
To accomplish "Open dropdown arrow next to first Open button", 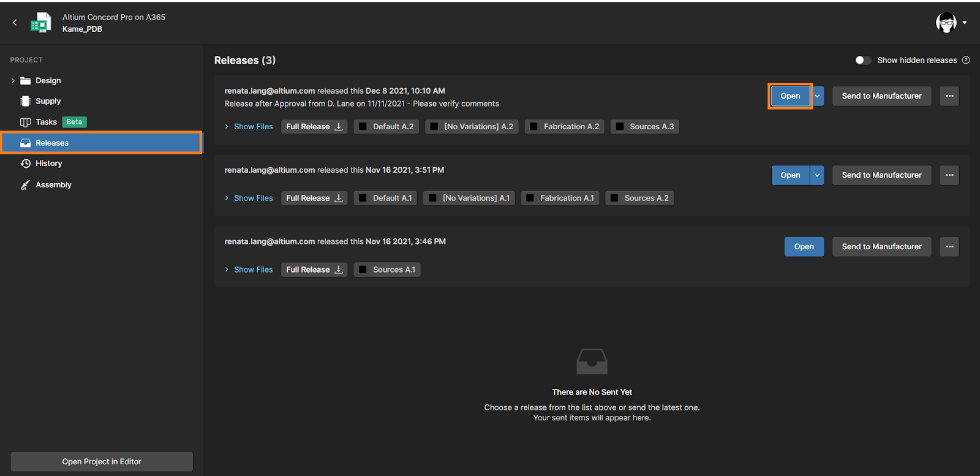I will [817, 96].
